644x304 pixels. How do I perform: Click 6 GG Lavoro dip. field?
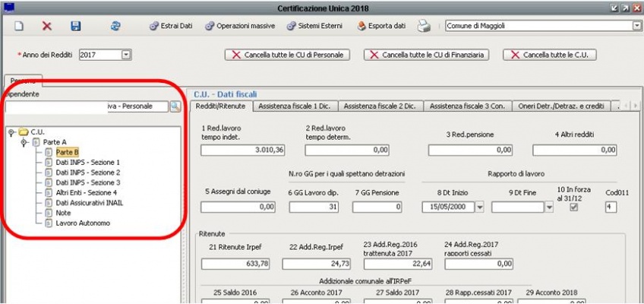[x=314, y=207]
